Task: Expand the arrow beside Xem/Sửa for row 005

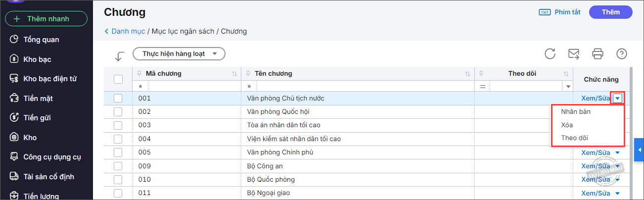Action: tap(617, 152)
